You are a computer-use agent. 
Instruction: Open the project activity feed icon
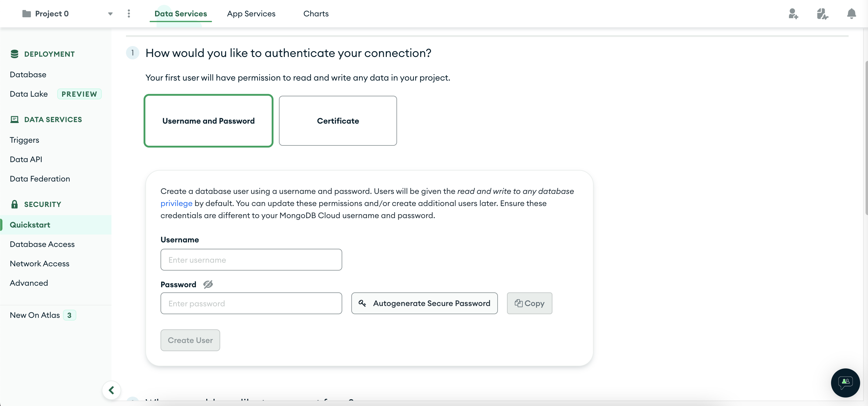coord(823,14)
